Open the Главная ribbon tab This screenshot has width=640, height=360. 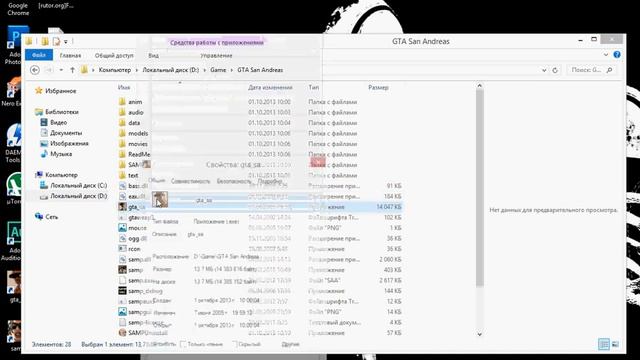click(70, 55)
